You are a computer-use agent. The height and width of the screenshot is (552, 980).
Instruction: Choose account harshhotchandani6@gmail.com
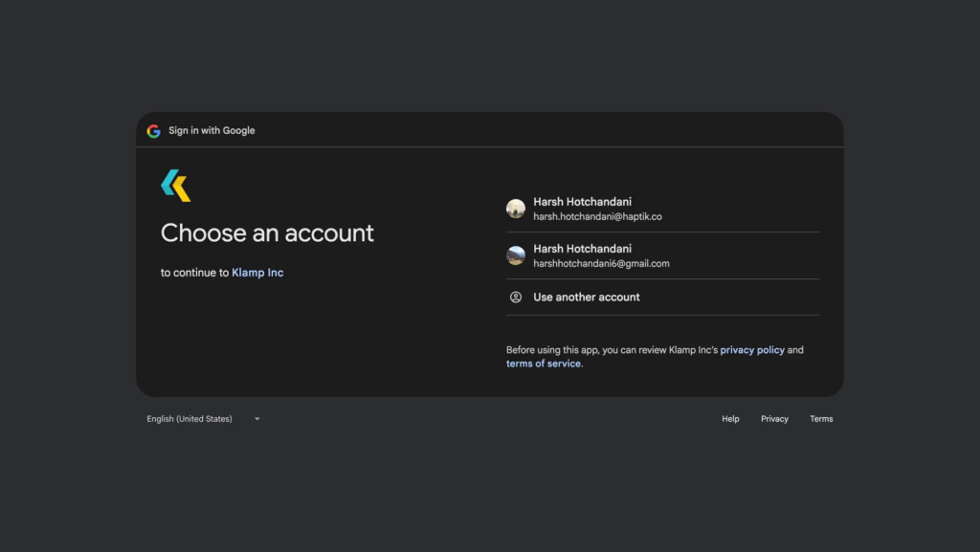point(662,255)
